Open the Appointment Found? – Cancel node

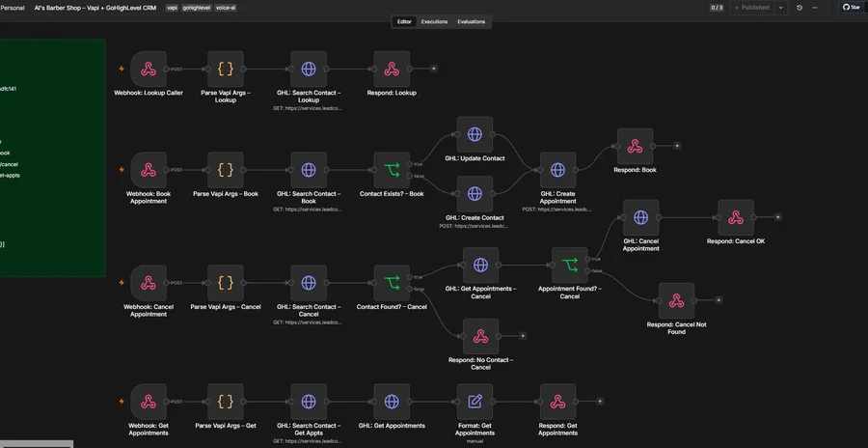point(570,265)
